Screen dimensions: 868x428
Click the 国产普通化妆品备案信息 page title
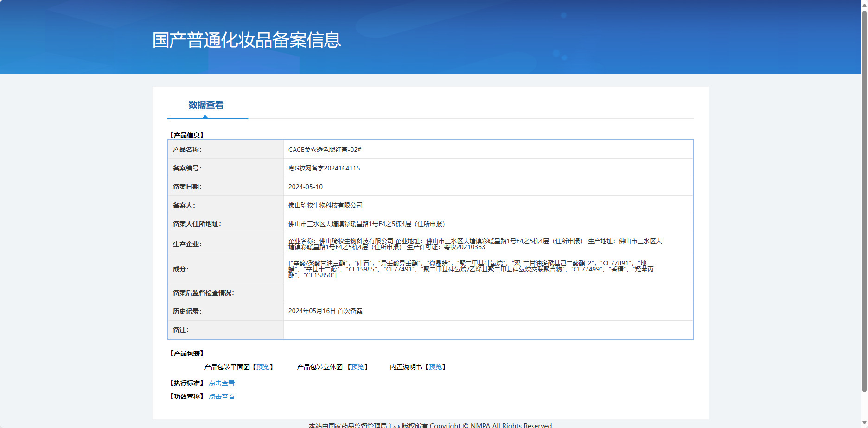247,40
